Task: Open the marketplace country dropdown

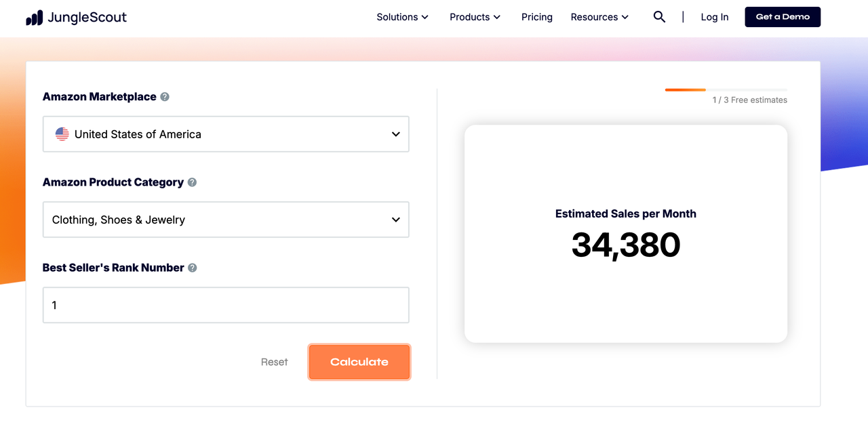Action: (226, 134)
